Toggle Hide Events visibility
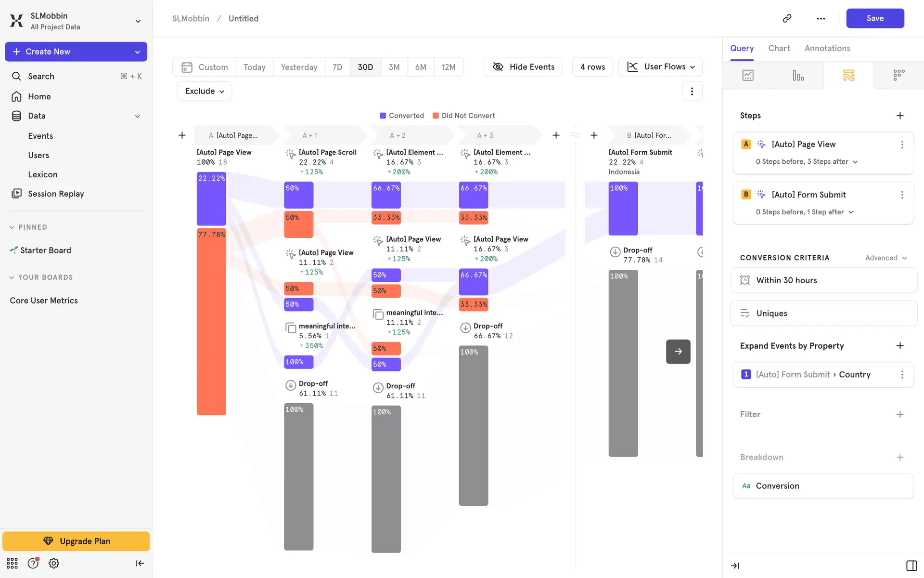The width and height of the screenshot is (924, 578). [x=523, y=67]
